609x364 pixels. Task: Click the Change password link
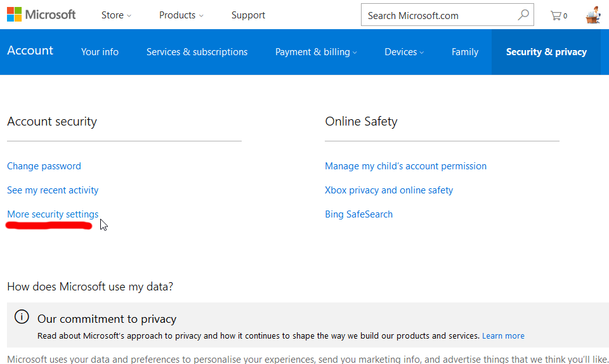[44, 166]
